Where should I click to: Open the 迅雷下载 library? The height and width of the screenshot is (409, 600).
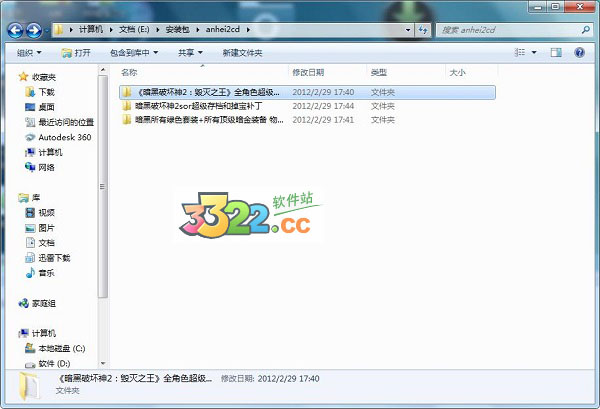click(x=47, y=258)
